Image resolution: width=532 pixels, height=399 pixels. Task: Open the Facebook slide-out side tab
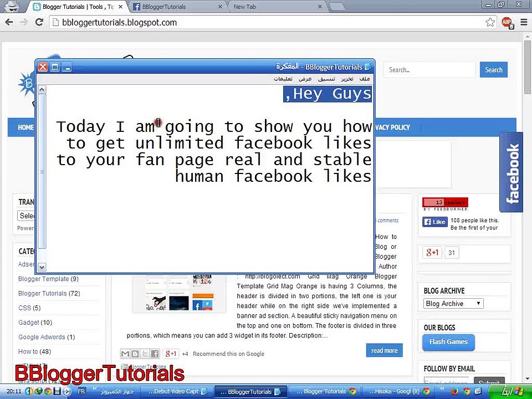pos(511,172)
